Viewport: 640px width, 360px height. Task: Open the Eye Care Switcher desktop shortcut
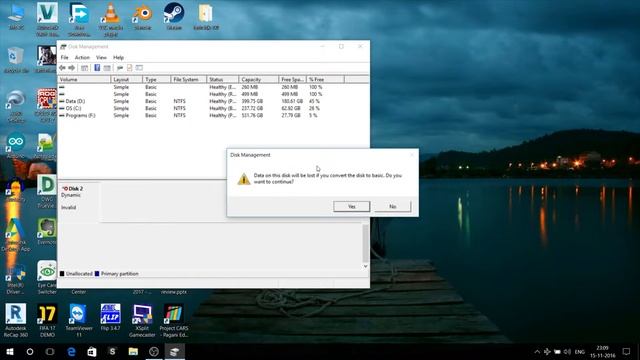click(47, 278)
